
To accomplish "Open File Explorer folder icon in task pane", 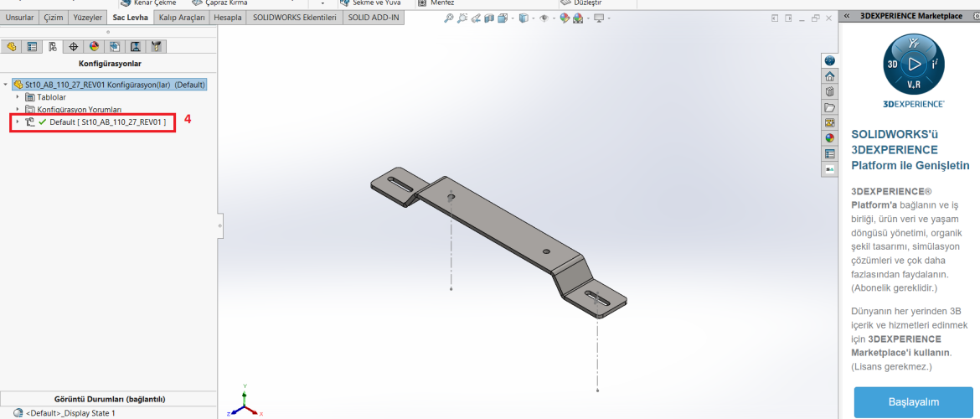I will click(830, 107).
